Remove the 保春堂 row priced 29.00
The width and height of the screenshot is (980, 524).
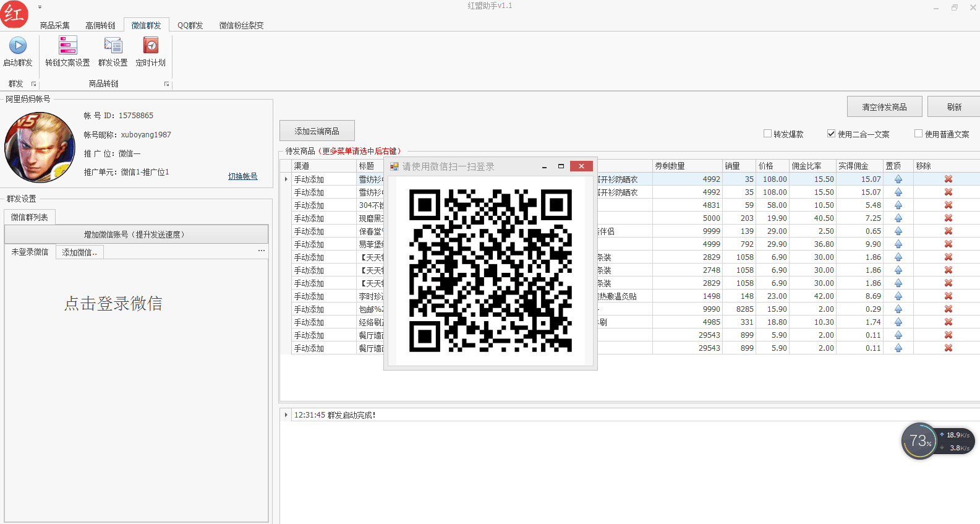click(x=948, y=231)
